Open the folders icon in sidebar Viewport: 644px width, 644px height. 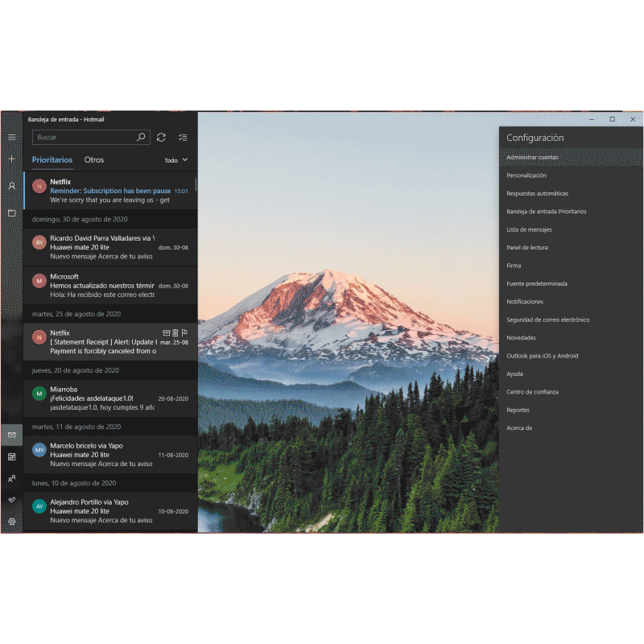coord(11,213)
